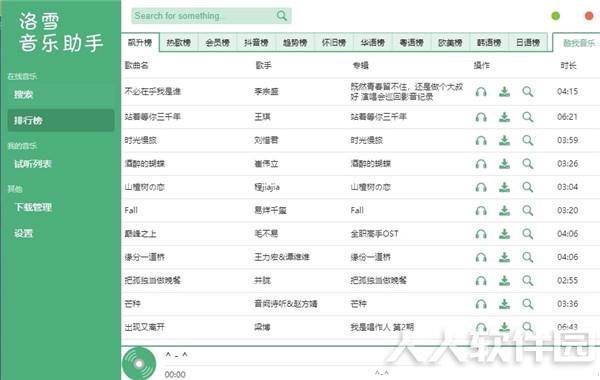
Task: Click magnifier icon in Fall row
Action: click(528, 210)
